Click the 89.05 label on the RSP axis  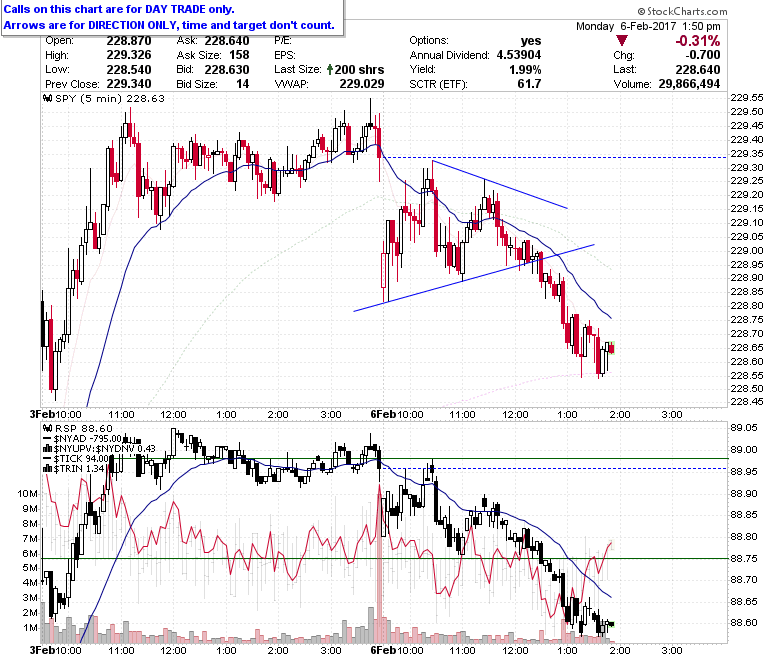(x=744, y=428)
